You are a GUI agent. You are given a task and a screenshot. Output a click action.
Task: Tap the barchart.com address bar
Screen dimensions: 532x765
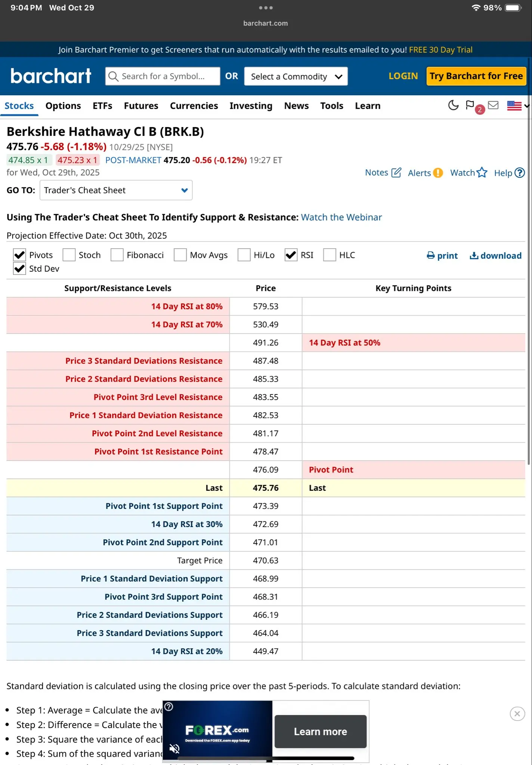[266, 23]
